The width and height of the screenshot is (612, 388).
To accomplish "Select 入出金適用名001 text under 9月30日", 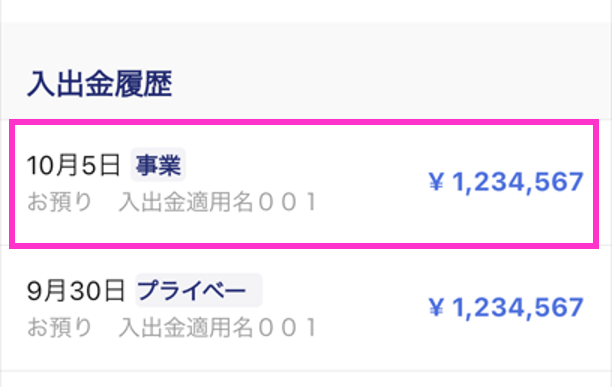I will [x=217, y=327].
